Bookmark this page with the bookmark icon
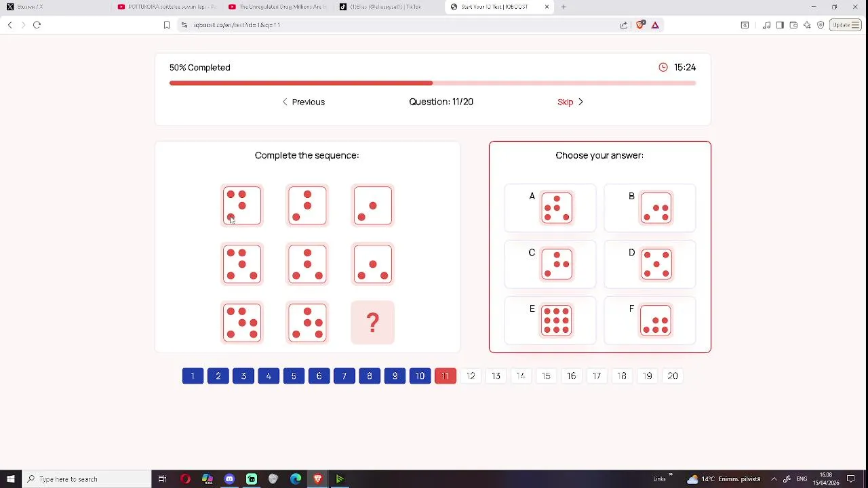This screenshot has height=488, width=868. pyautogui.click(x=166, y=25)
